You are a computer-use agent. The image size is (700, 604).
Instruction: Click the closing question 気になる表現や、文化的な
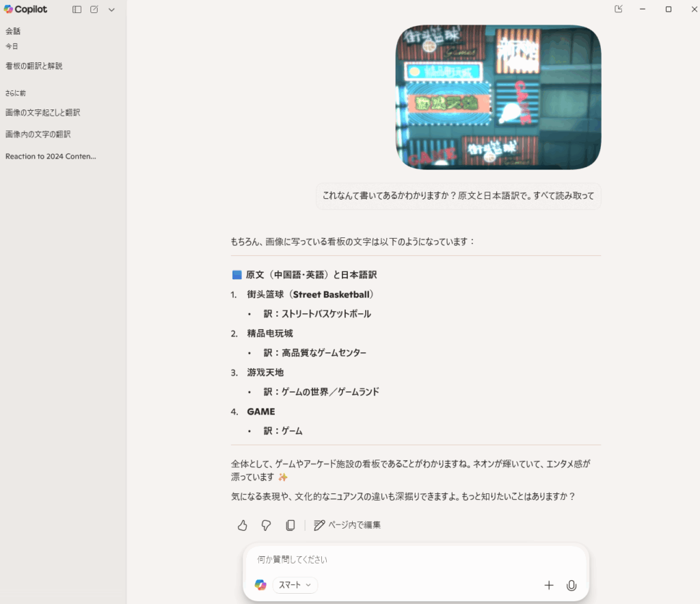(x=403, y=497)
